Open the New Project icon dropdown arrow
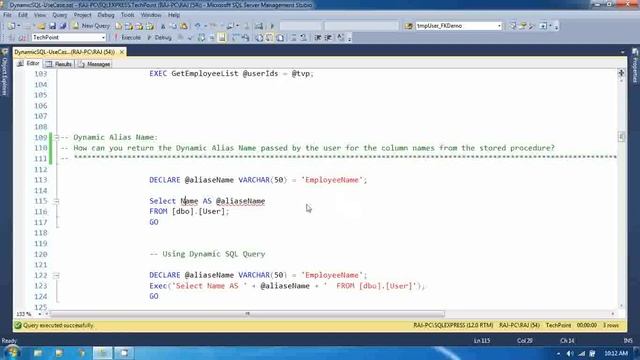 (x=19, y=26)
